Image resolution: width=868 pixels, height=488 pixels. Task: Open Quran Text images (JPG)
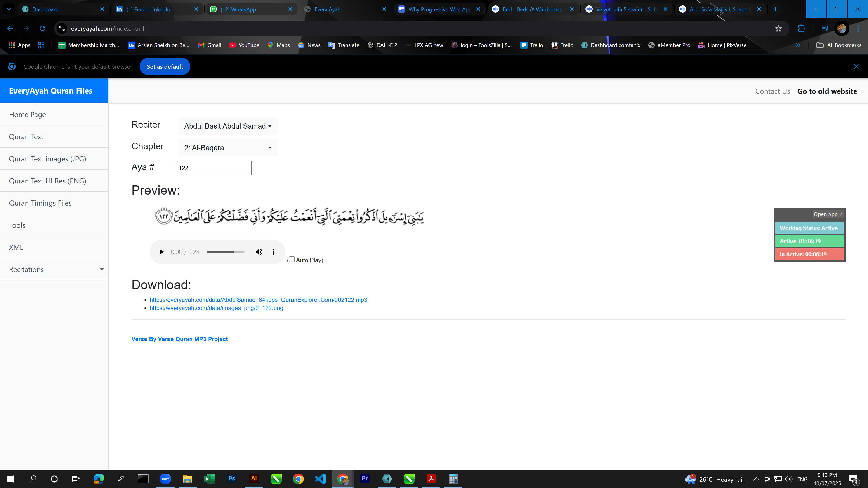click(54, 159)
